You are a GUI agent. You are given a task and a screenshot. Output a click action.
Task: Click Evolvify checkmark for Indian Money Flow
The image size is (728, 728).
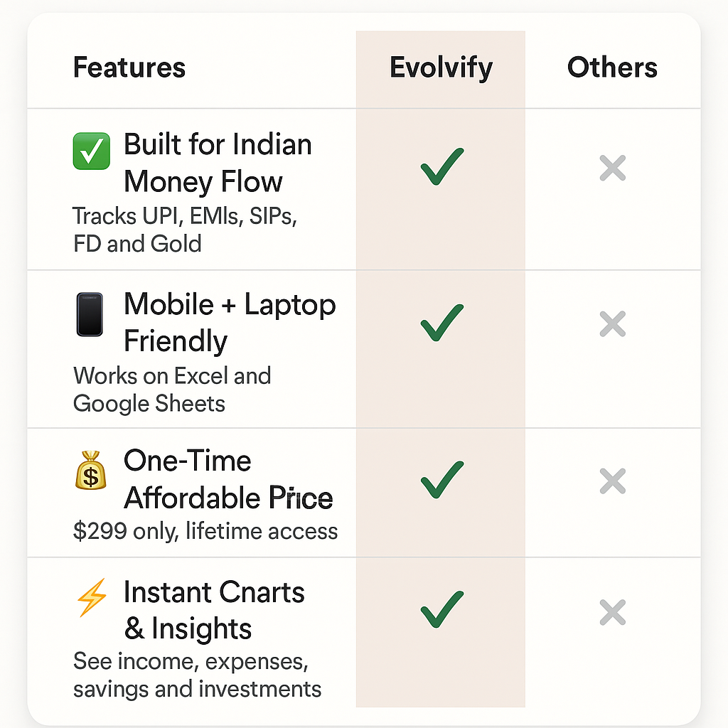441,167
